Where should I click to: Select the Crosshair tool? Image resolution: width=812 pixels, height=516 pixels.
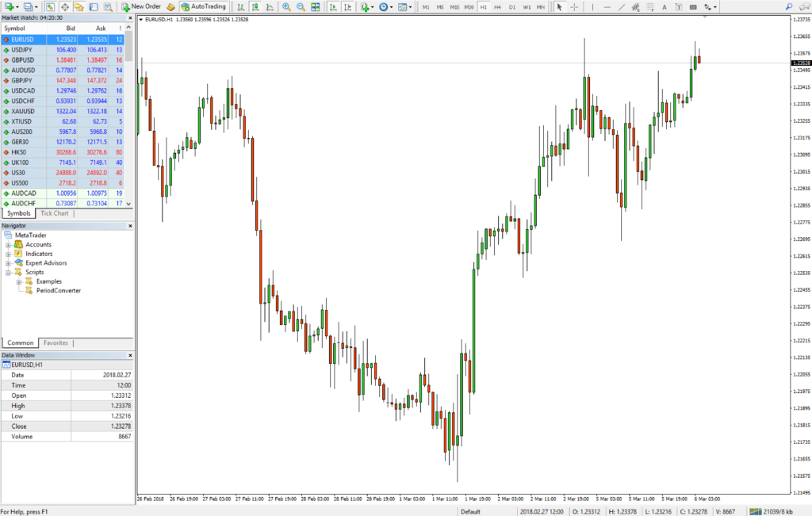[574, 6]
